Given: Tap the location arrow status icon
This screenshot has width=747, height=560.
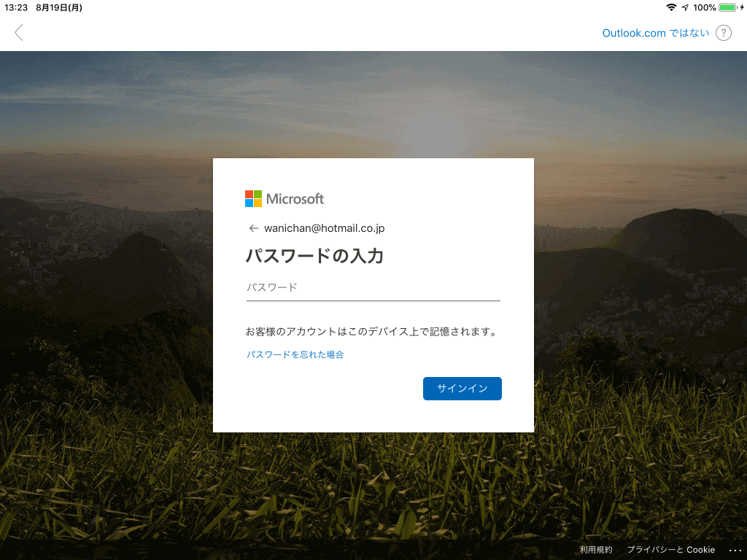Looking at the screenshot, I should 685,7.
